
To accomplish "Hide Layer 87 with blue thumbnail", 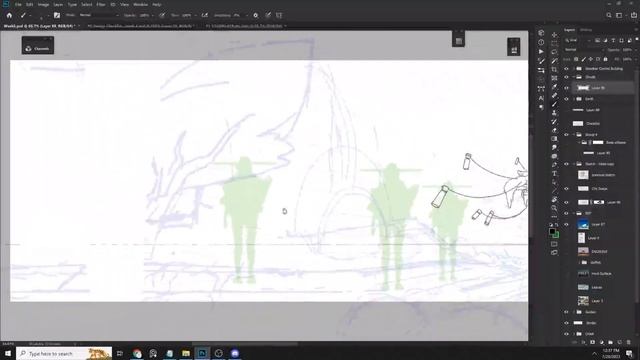I will 566,224.
